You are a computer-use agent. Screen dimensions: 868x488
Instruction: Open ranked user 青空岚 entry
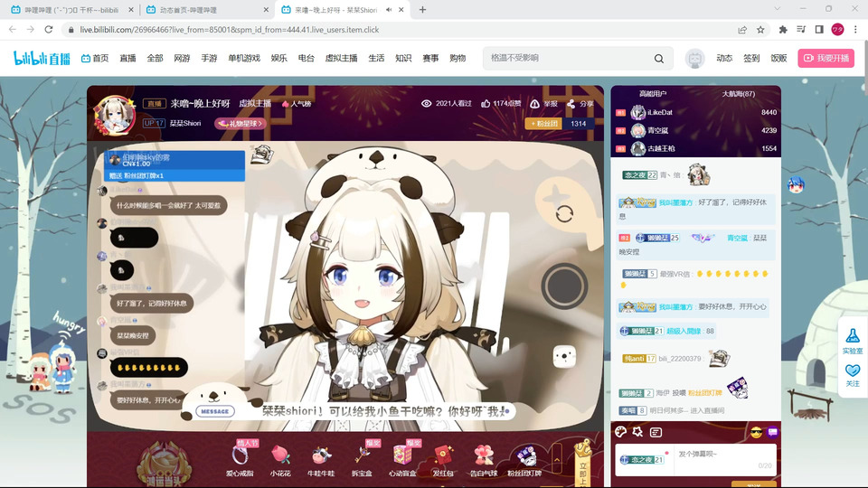pos(696,130)
